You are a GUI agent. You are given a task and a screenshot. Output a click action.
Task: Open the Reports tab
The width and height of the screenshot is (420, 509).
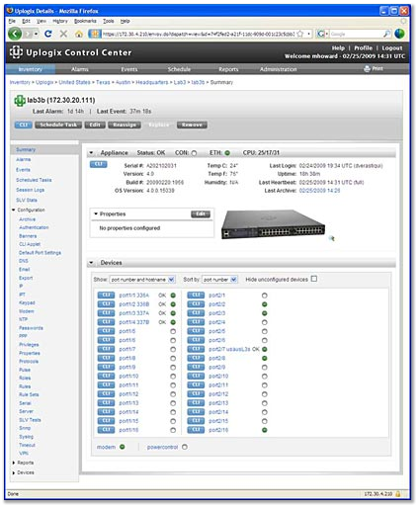(x=228, y=69)
